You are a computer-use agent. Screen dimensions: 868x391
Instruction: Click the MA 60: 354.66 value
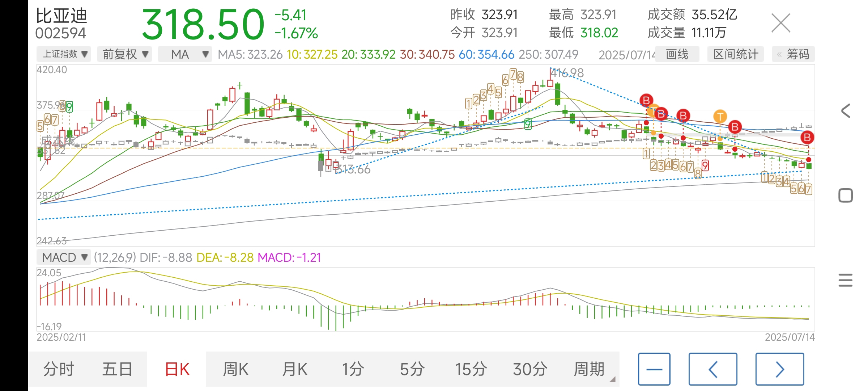click(x=486, y=54)
